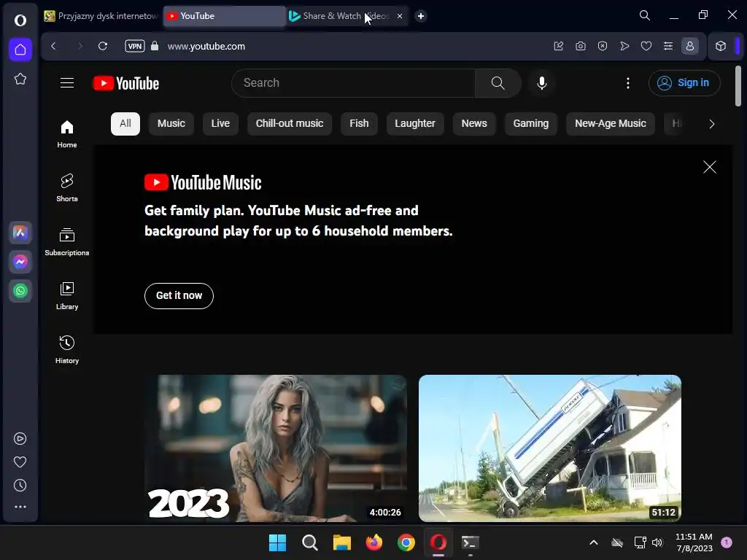
Task: Open Opera bookmarks star in sidebar
Action: coord(20,79)
